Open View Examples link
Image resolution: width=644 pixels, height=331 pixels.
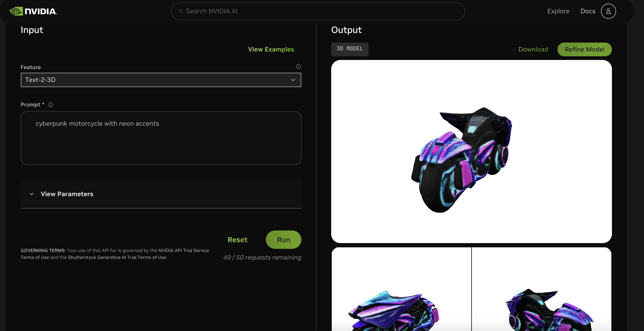[x=271, y=49]
